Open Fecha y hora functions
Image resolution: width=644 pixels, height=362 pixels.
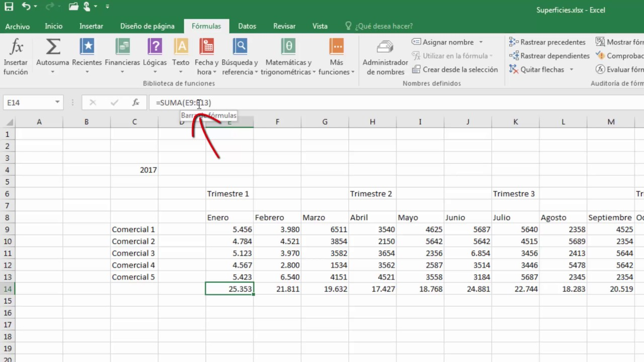click(x=207, y=57)
